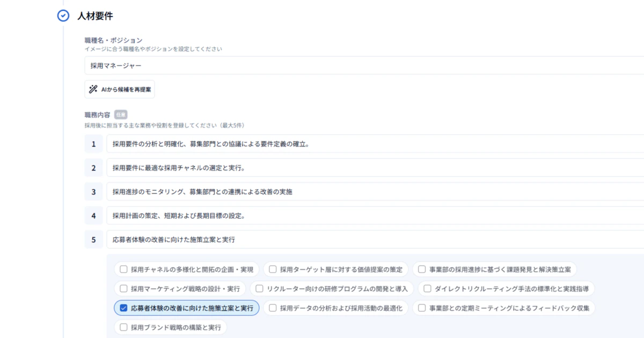Click the 人材要件 section heading
Image resolution: width=644 pixels, height=338 pixels.
94,16
